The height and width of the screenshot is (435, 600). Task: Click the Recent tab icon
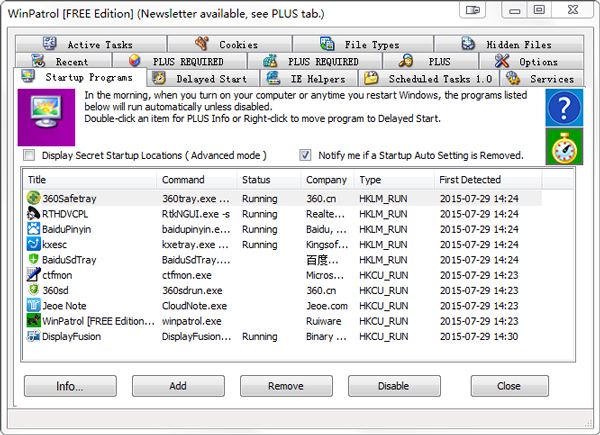coord(38,61)
